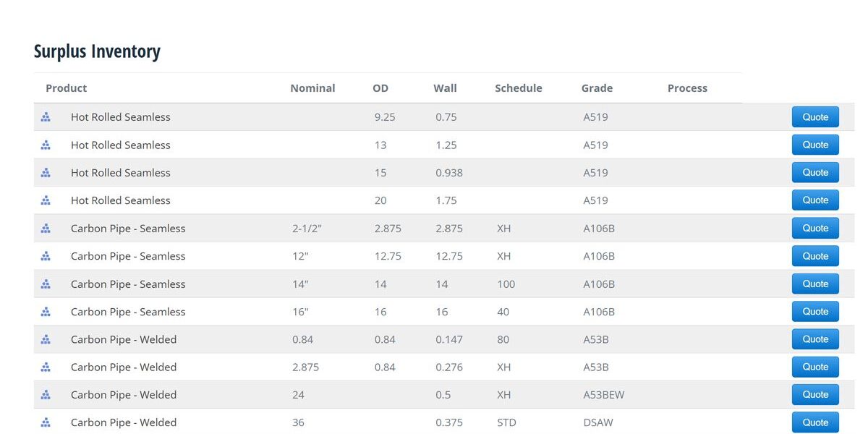The image size is (868, 434).
Task: Click the Nominal column header
Action: [x=312, y=88]
